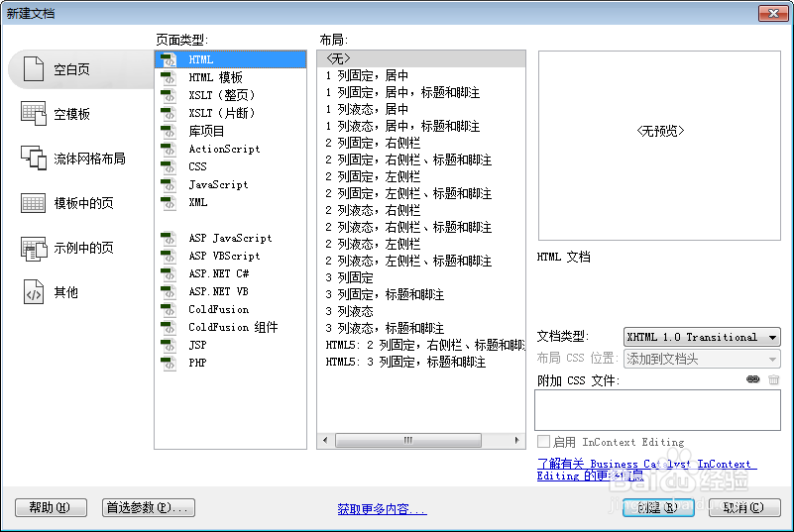Screen dimensions: 794x532
Task: Click the 附加 CSS 文件 list box
Action: [x=657, y=410]
